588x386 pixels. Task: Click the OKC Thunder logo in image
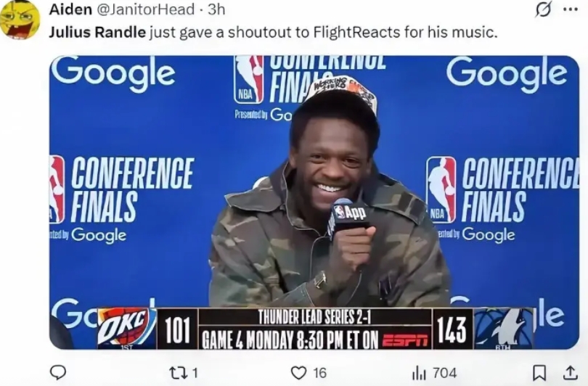[x=126, y=327]
